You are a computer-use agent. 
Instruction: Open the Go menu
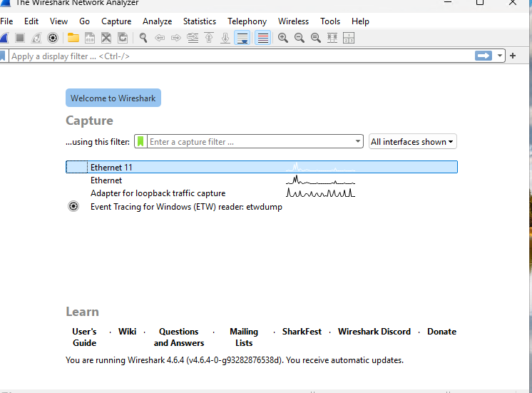84,21
